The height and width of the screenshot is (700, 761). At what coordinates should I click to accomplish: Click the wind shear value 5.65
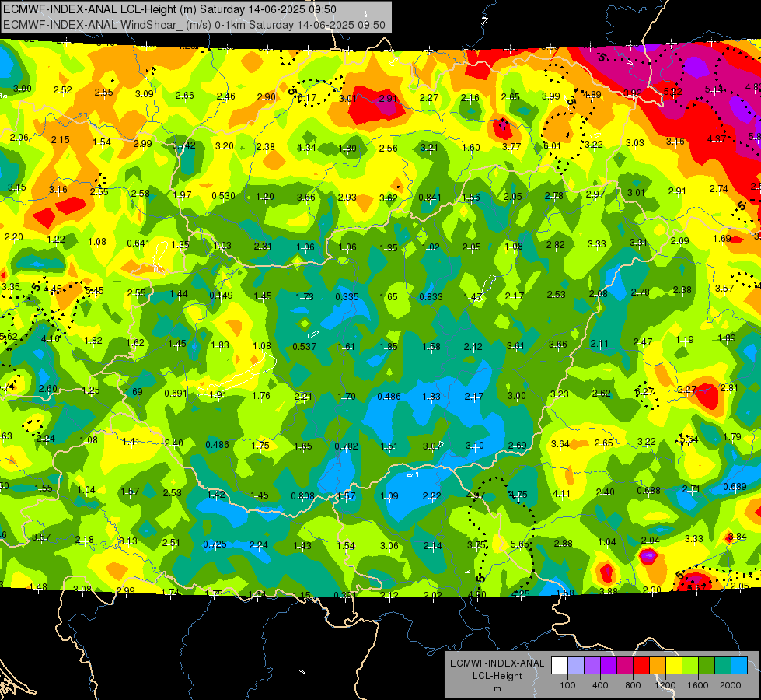(x=520, y=544)
